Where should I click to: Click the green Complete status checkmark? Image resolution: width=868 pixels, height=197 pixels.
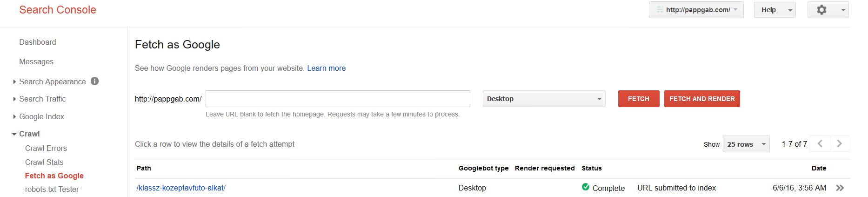coord(586,187)
